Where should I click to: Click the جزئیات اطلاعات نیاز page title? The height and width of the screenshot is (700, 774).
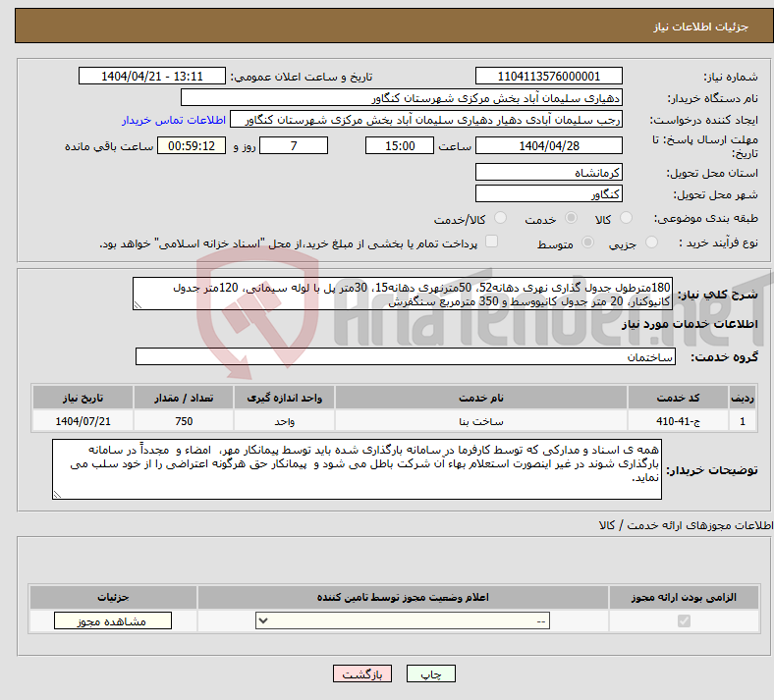pos(701,27)
